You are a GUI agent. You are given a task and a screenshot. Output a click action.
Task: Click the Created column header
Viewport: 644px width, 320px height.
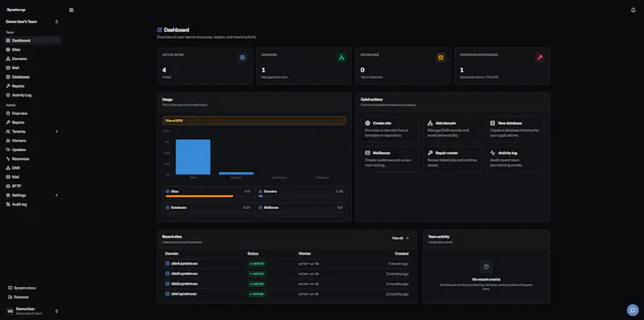click(402, 253)
